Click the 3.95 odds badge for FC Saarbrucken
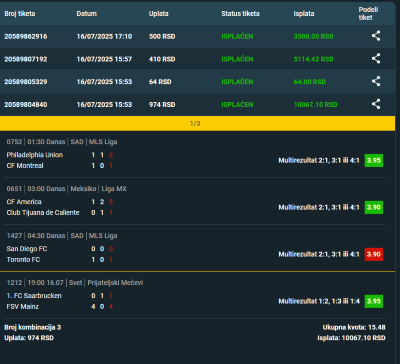This screenshot has width=400, height=364. pos(374,301)
